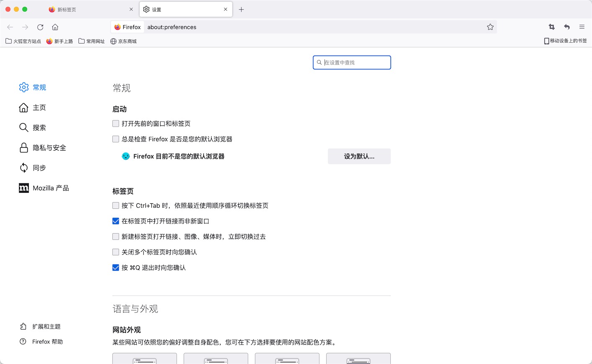Open the screenshot crop tool icon
This screenshot has width=592, height=364.
point(552,27)
